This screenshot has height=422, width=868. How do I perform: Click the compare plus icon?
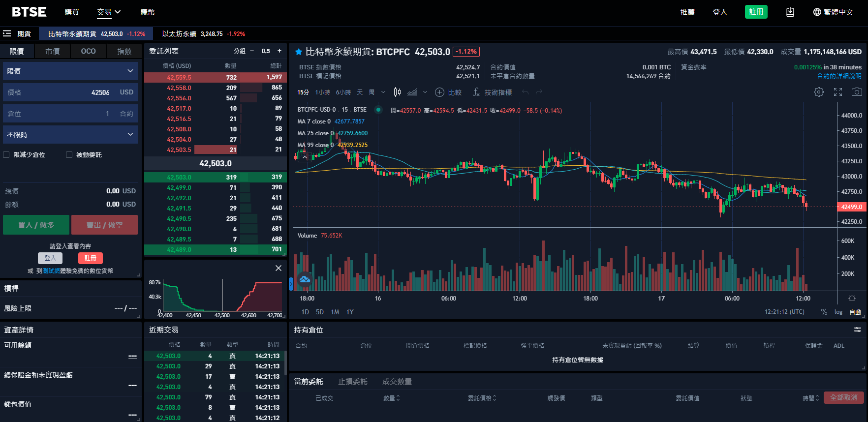point(439,92)
